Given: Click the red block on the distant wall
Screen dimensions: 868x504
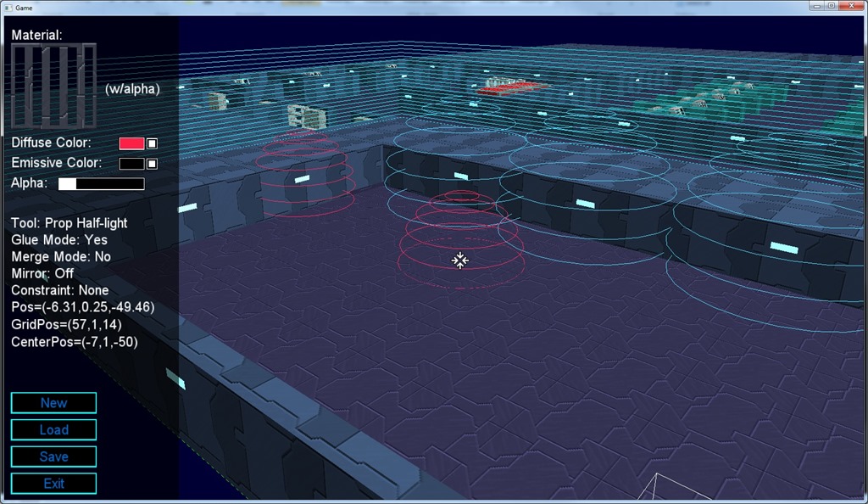Looking at the screenshot, I should pos(512,88).
